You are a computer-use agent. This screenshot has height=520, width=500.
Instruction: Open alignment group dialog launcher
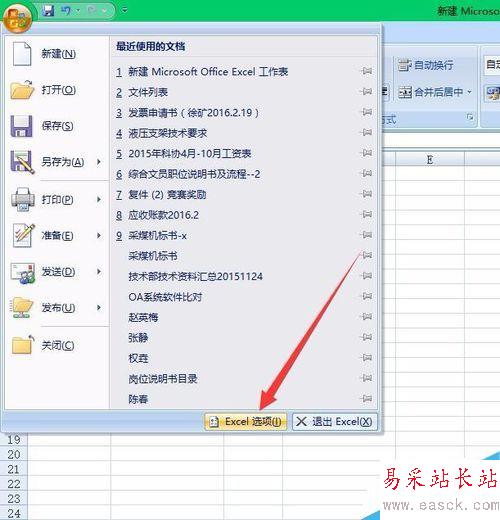tap(470, 117)
